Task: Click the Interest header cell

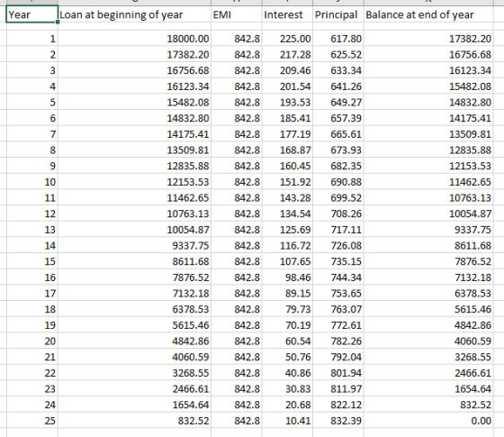Action: (x=287, y=14)
